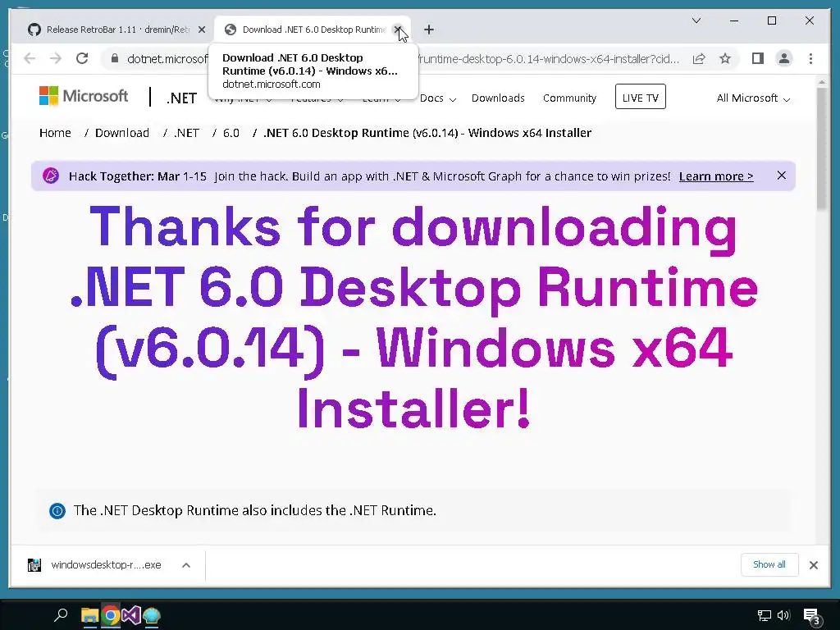Go forward to the next page
This screenshot has width=840, height=630.
56,58
